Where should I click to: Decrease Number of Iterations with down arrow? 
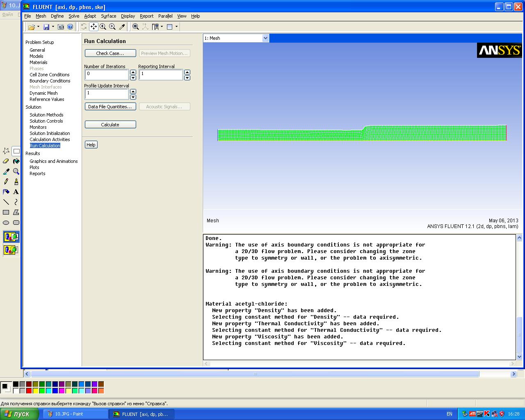(x=133, y=78)
